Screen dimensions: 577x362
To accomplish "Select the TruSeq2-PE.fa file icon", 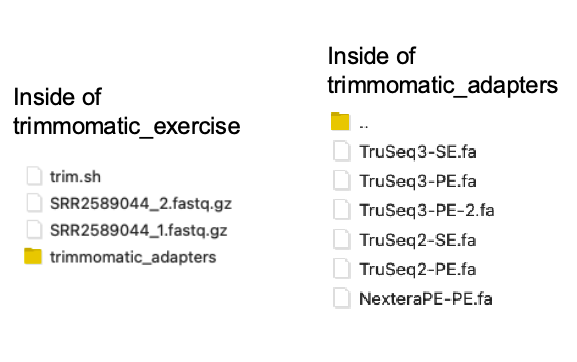I will [341, 269].
